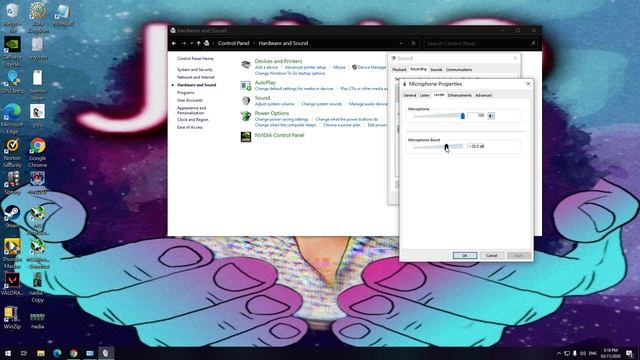Click Change system sounds link
This screenshot has height=360, width=640.
point(321,104)
